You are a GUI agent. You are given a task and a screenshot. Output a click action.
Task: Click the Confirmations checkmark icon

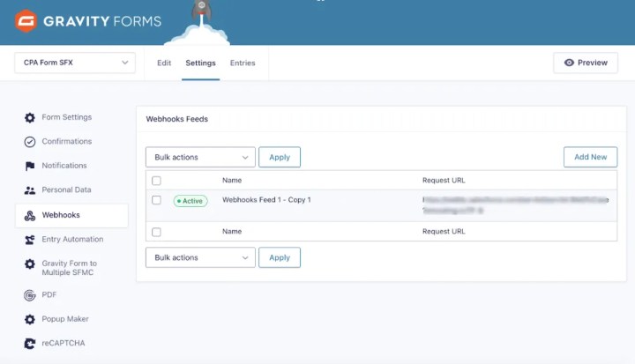pos(30,142)
